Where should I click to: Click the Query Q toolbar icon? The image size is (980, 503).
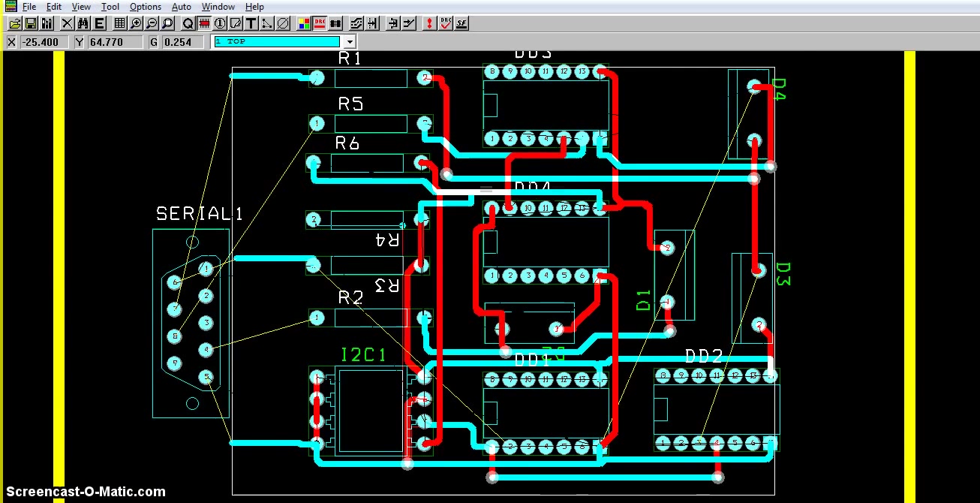[x=188, y=23]
